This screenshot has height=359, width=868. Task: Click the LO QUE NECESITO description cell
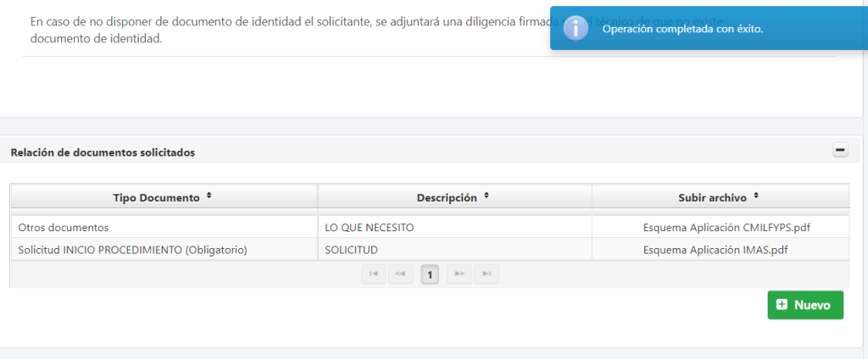tap(370, 228)
